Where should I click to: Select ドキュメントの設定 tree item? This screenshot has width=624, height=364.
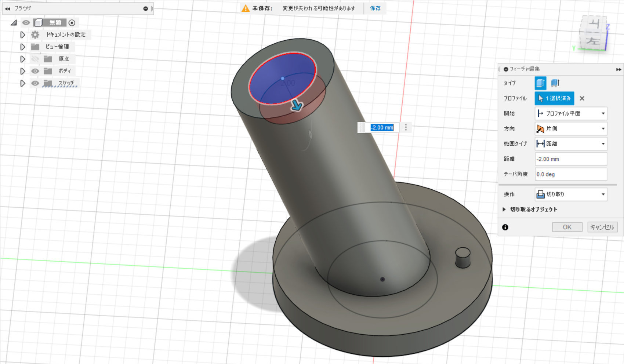tap(66, 34)
